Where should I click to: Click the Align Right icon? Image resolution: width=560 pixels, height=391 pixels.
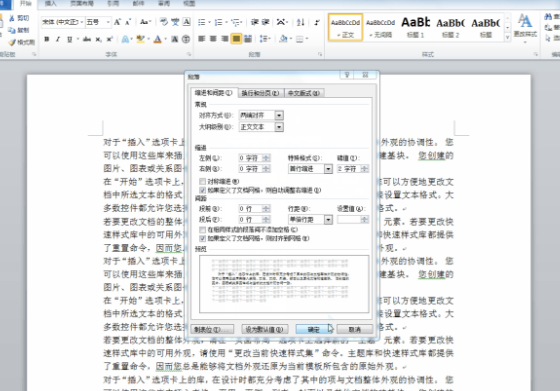[x=225, y=39]
